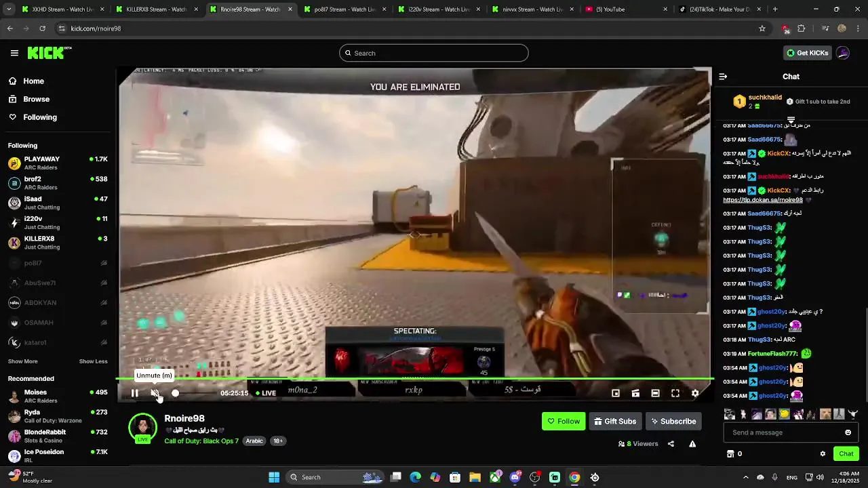Expand following list with Show More
Screen dimensions: 868x488
22,361
